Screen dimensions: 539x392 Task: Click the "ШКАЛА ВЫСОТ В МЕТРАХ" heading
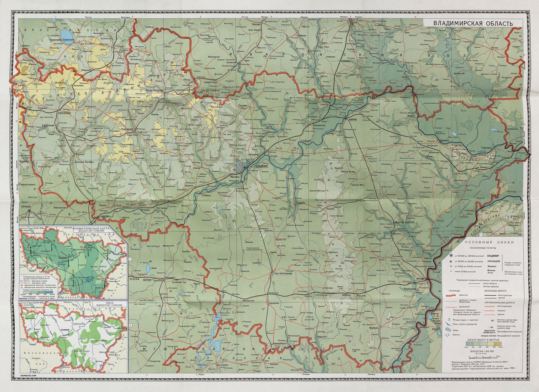click(484, 340)
